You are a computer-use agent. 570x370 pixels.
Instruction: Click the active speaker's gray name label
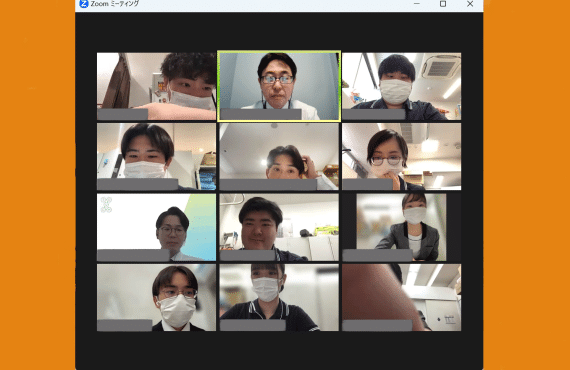[x=261, y=114]
